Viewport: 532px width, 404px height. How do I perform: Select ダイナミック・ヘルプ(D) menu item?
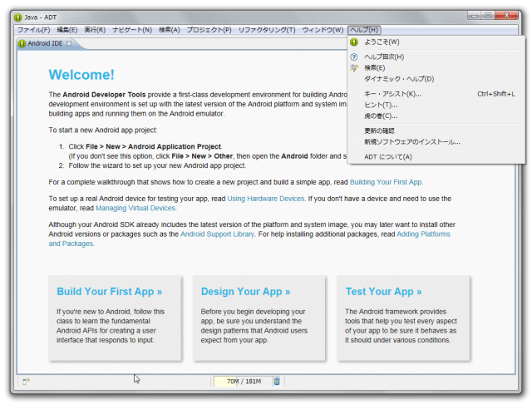(x=436, y=79)
